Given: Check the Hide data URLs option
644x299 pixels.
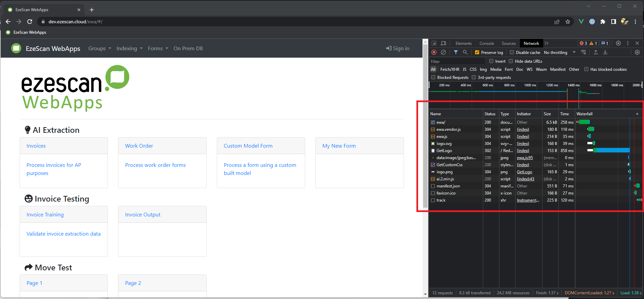Looking at the screenshot, I should pos(511,61).
